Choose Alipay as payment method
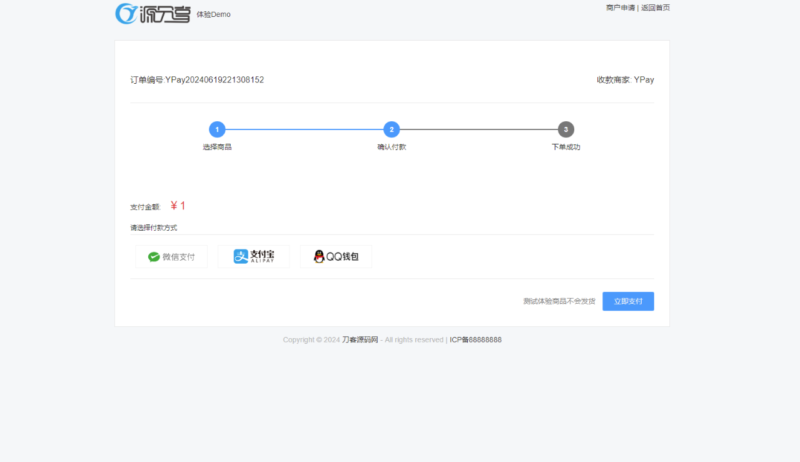Screen dimensions: 800x462 (254, 256)
